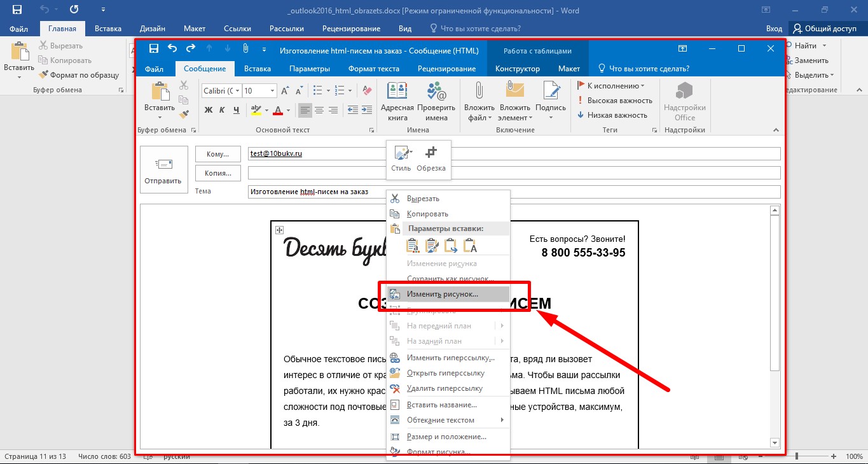
Task: Click into the Тема subject field
Action: pyautogui.click(x=514, y=192)
